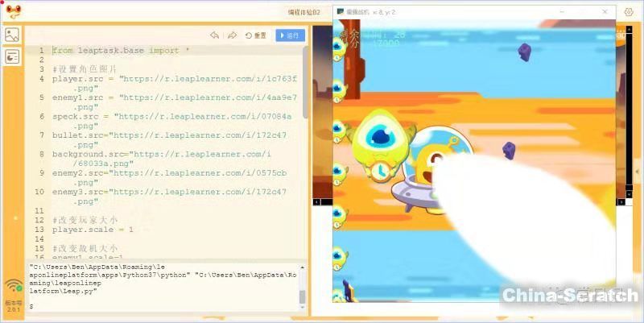Click the Run (运行) button
This screenshot has height=323, width=644.
(x=290, y=35)
